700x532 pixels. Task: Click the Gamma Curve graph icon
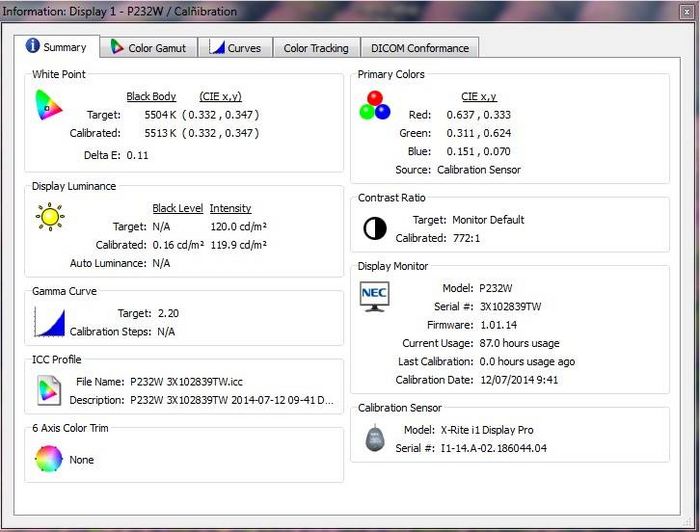(48, 322)
